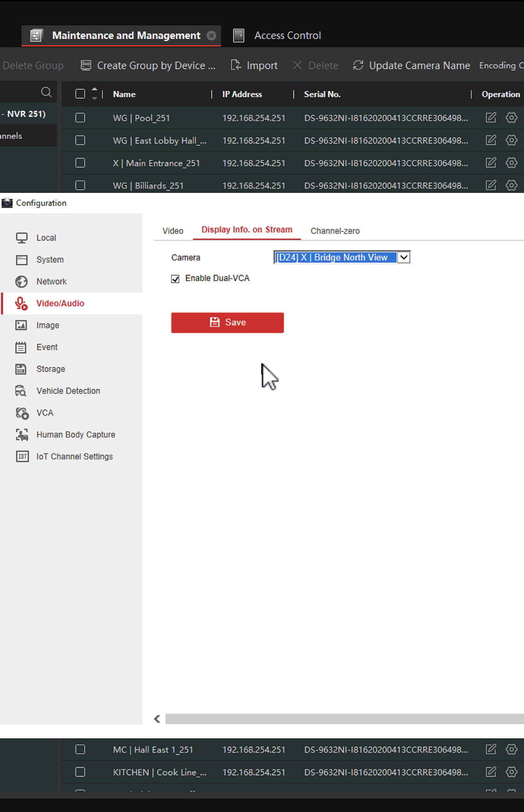Click the search magnifier icon
This screenshot has height=812, width=524.
46,92
